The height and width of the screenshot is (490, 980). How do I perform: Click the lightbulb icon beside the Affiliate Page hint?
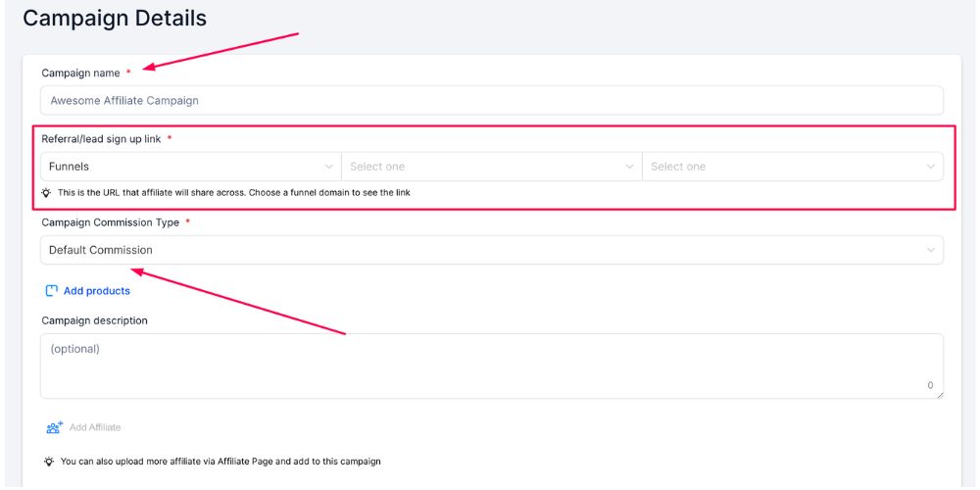49,461
